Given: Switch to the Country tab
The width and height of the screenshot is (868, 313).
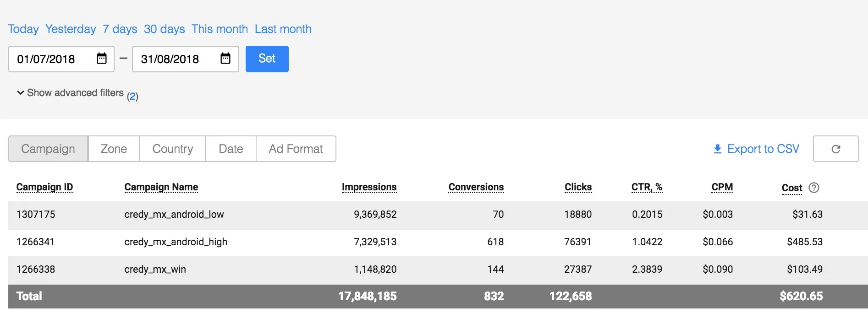Looking at the screenshot, I should [173, 149].
